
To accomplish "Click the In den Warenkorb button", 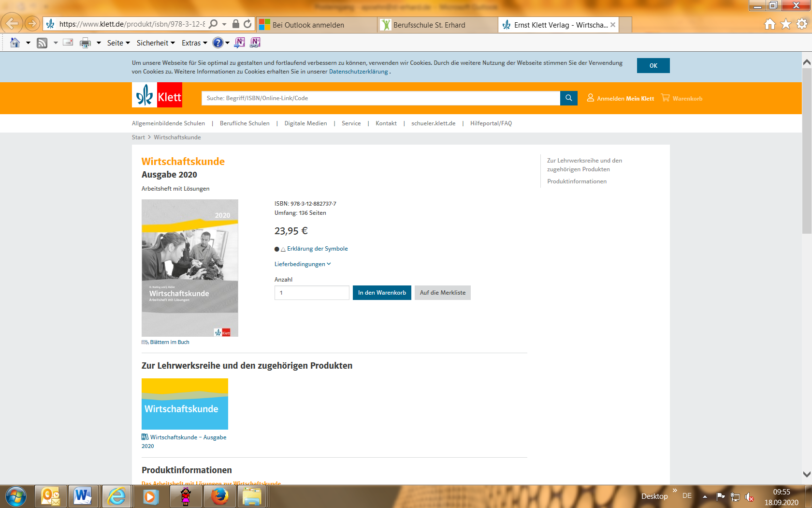I will (x=382, y=293).
